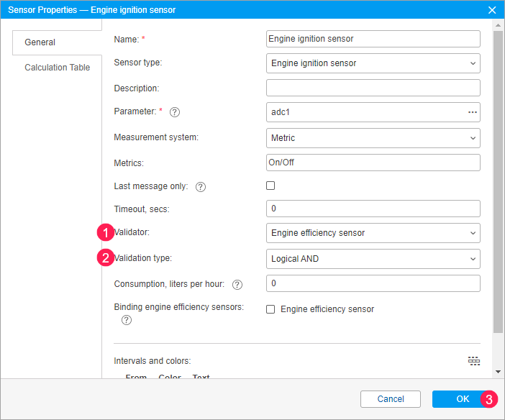Click the Intervals and colors table icon
Screen dimensions: 505x420
pyautogui.click(x=473, y=361)
